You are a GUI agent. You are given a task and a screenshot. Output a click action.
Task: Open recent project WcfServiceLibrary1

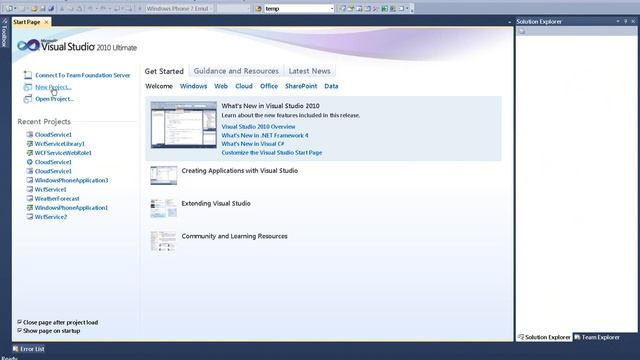pyautogui.click(x=60, y=144)
